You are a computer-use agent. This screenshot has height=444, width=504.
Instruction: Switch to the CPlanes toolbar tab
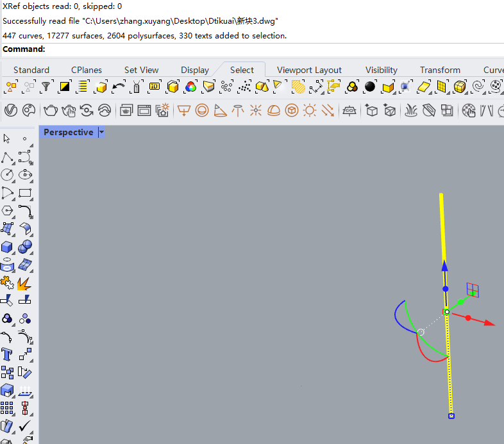[x=87, y=70]
